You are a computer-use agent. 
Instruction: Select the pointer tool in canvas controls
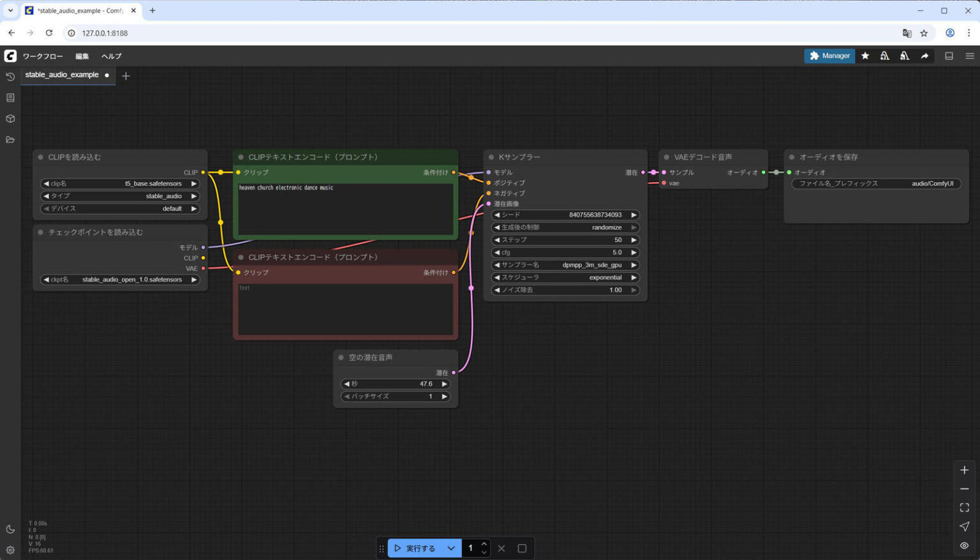(964, 526)
